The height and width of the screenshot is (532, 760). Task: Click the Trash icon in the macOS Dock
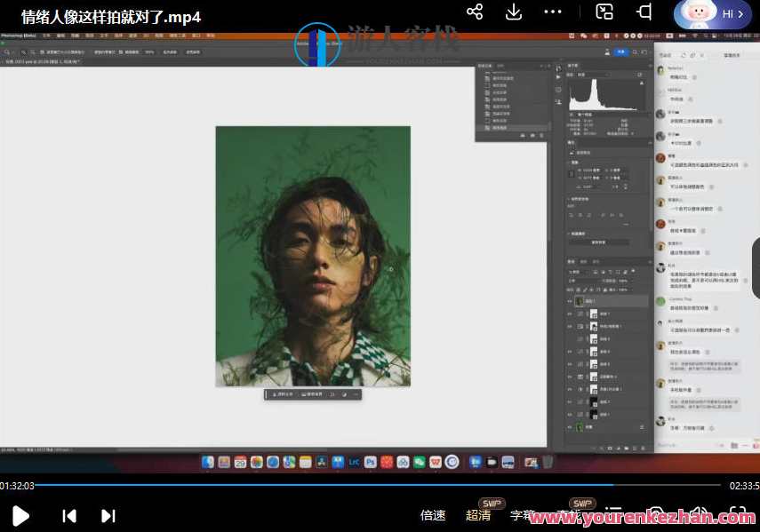(x=548, y=462)
